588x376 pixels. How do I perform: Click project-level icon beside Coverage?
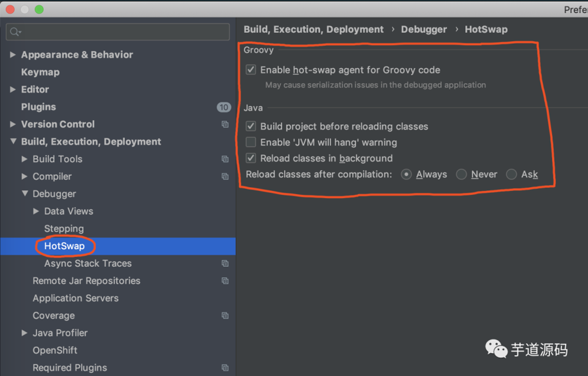click(225, 316)
